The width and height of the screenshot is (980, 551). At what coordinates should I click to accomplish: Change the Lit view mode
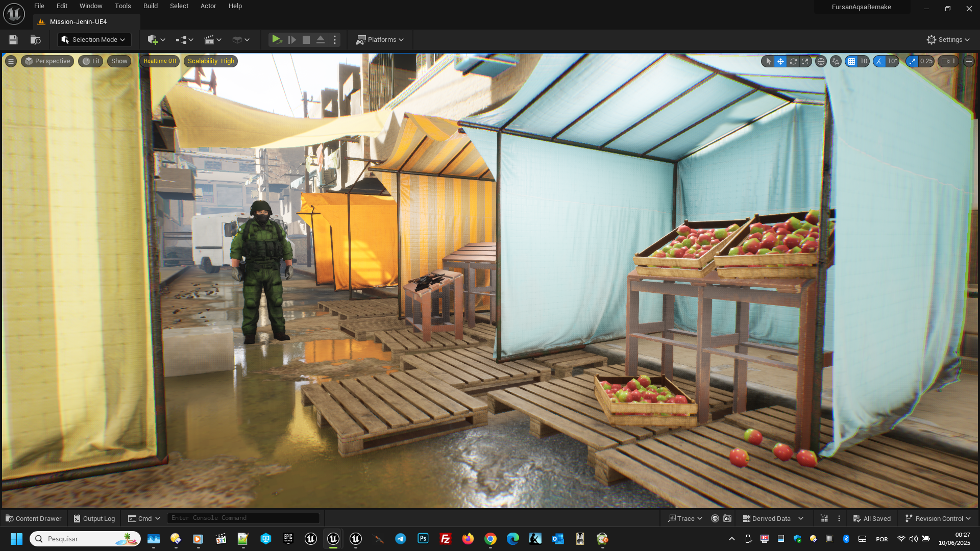coord(91,61)
